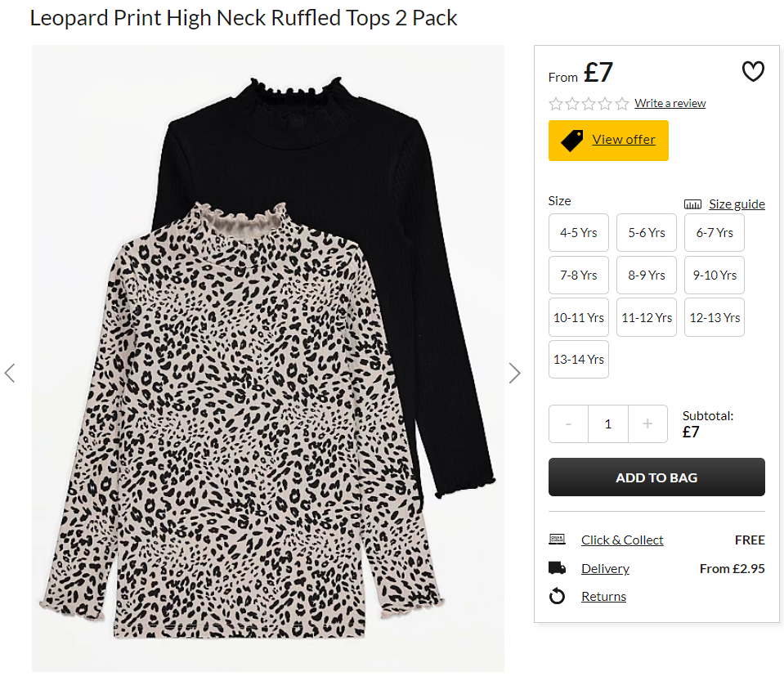Click the size guide ruler icon
Image resolution: width=784 pixels, height=681 pixels.
[692, 204]
